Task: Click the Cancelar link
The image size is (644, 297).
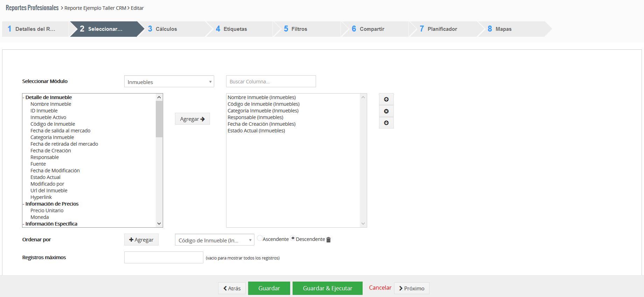Action: click(380, 288)
